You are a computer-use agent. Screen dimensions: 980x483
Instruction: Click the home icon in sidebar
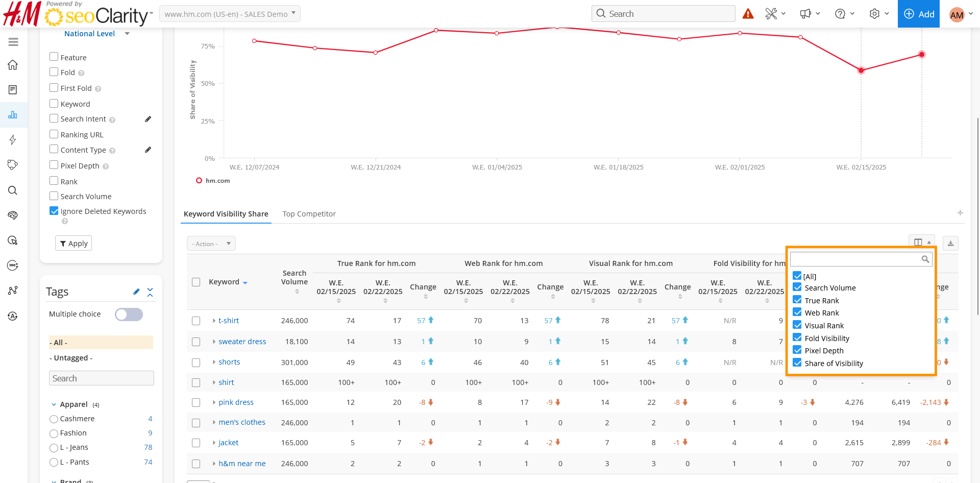click(x=13, y=65)
